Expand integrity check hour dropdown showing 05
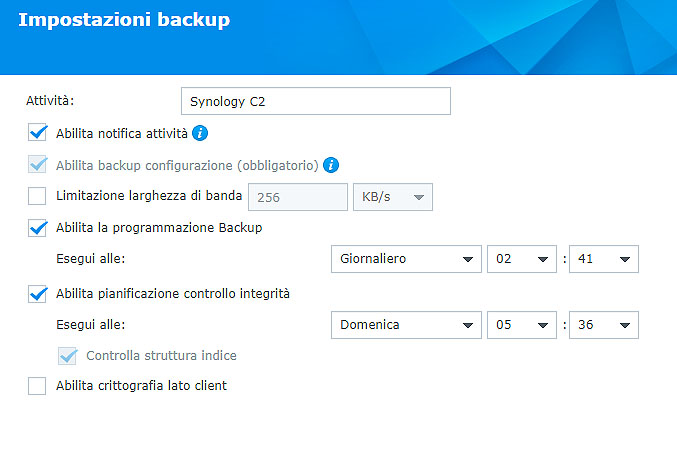 click(x=521, y=326)
